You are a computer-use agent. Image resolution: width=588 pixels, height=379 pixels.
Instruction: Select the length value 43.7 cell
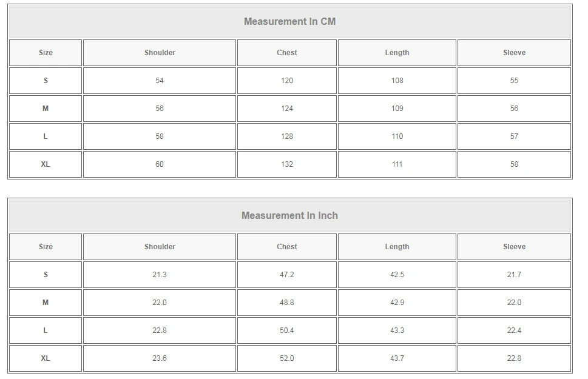click(x=397, y=358)
